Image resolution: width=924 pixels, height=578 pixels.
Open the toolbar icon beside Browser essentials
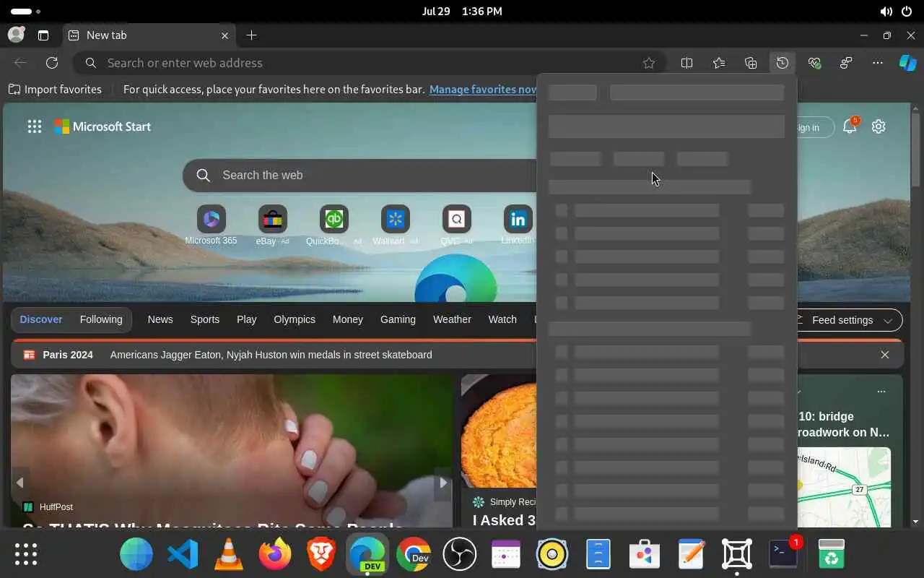click(846, 63)
